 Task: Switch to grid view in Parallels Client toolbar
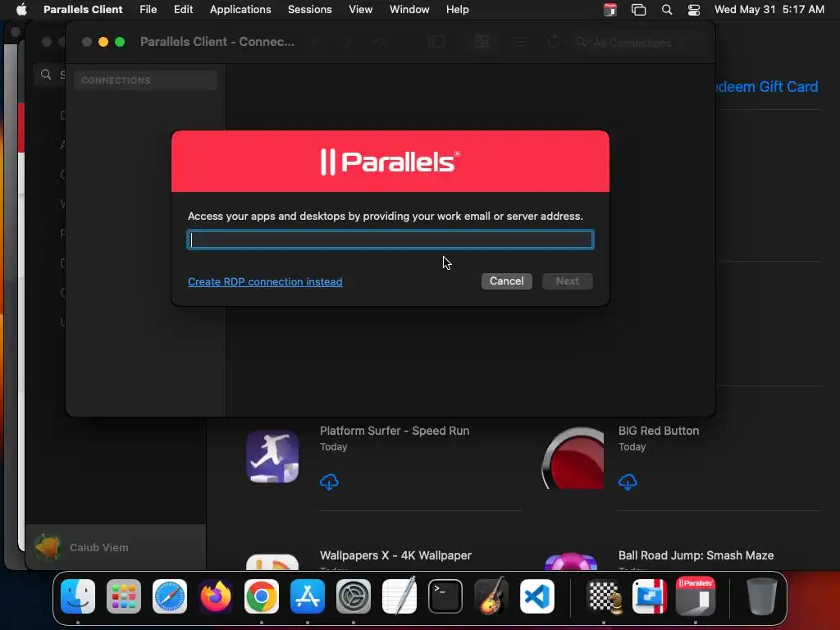click(482, 42)
